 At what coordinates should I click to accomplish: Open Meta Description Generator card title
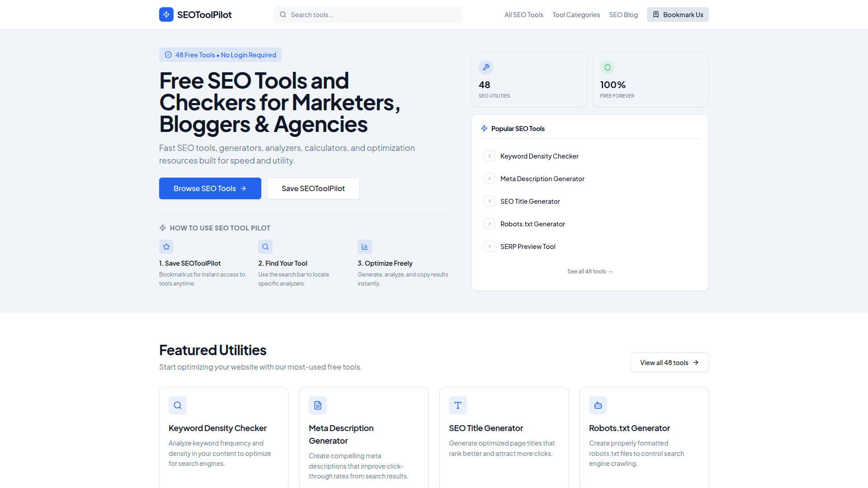click(x=341, y=434)
